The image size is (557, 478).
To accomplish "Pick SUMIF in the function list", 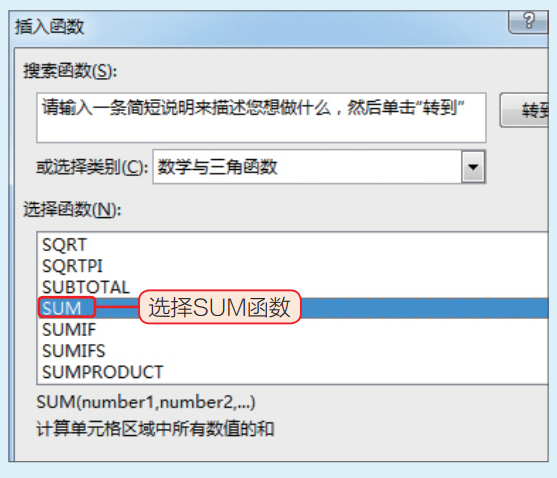I will [69, 330].
